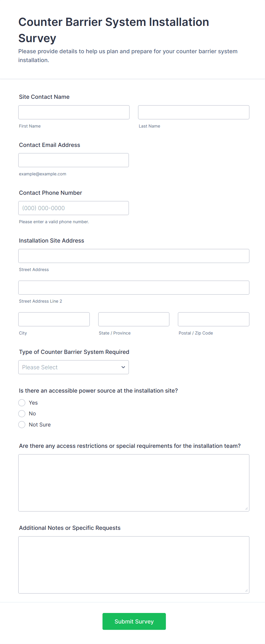Select the No radio button for power source
The height and width of the screenshot is (644, 265).
pyautogui.click(x=22, y=413)
